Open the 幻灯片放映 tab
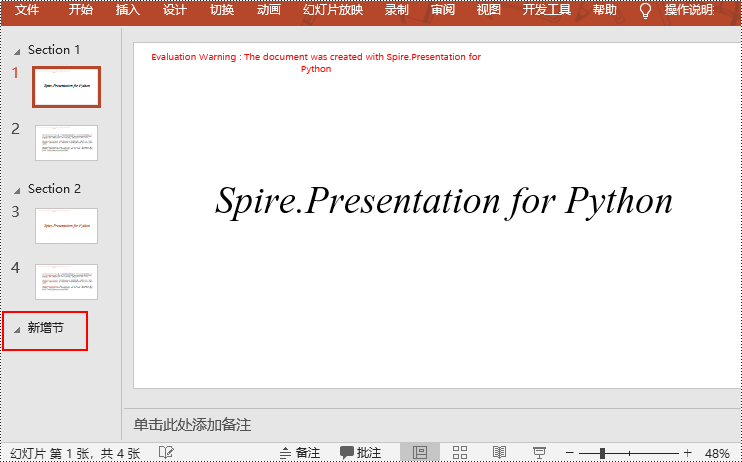 pyautogui.click(x=333, y=9)
